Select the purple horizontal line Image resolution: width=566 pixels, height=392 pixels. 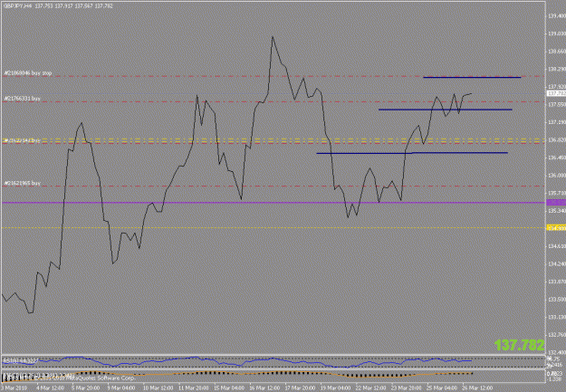[x=273, y=203]
